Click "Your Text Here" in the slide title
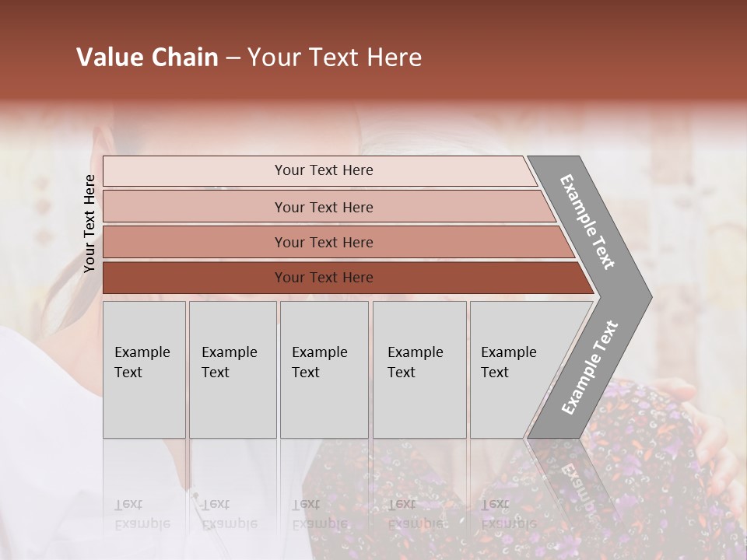747x560 pixels. click(335, 58)
